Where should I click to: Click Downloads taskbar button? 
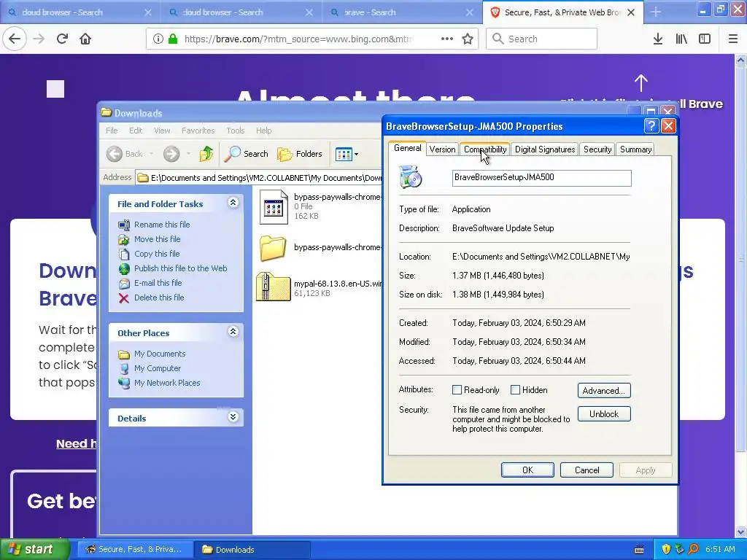[x=252, y=550]
